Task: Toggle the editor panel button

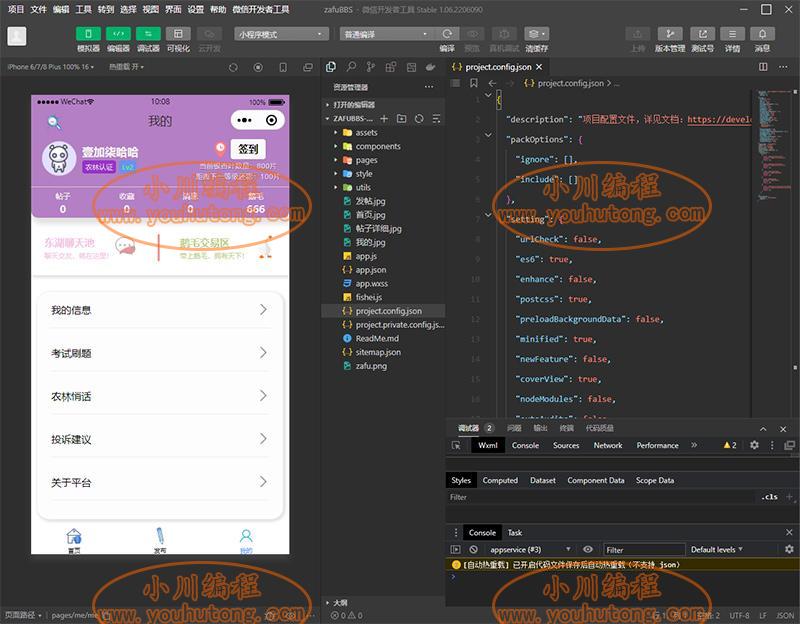Action: (118, 34)
